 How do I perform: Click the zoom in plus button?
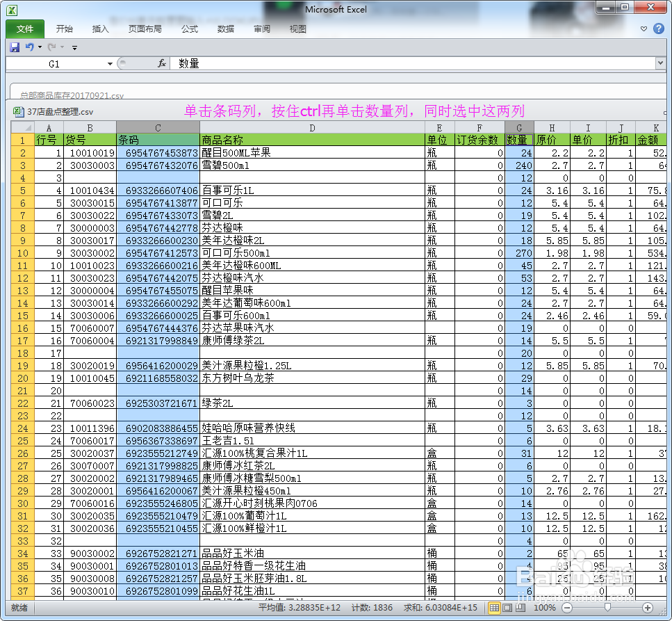(x=648, y=608)
